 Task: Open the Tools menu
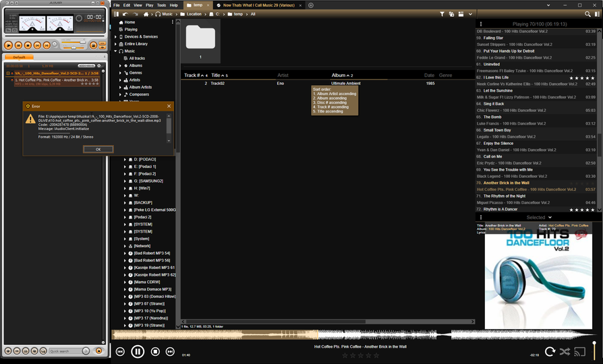click(x=161, y=5)
